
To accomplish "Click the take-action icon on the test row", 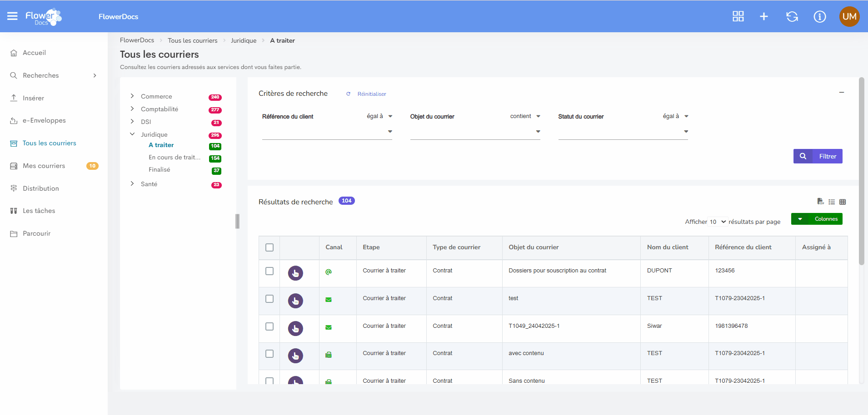I will (x=295, y=301).
